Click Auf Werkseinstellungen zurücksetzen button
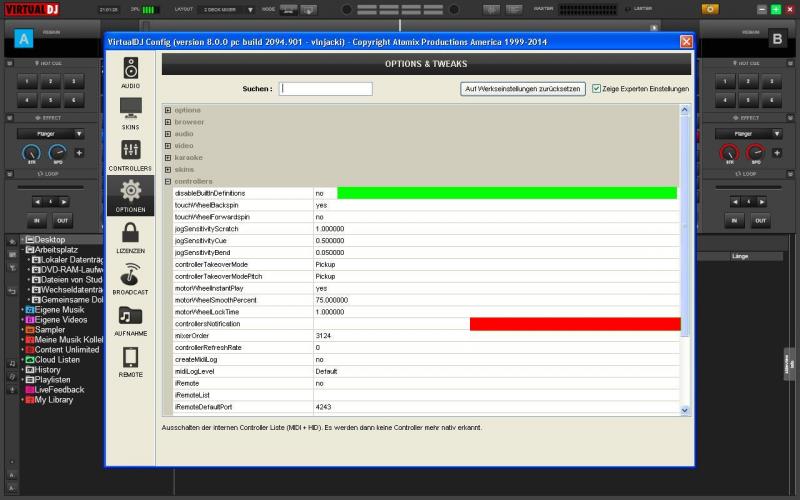The width and height of the screenshot is (800, 500). click(523, 89)
